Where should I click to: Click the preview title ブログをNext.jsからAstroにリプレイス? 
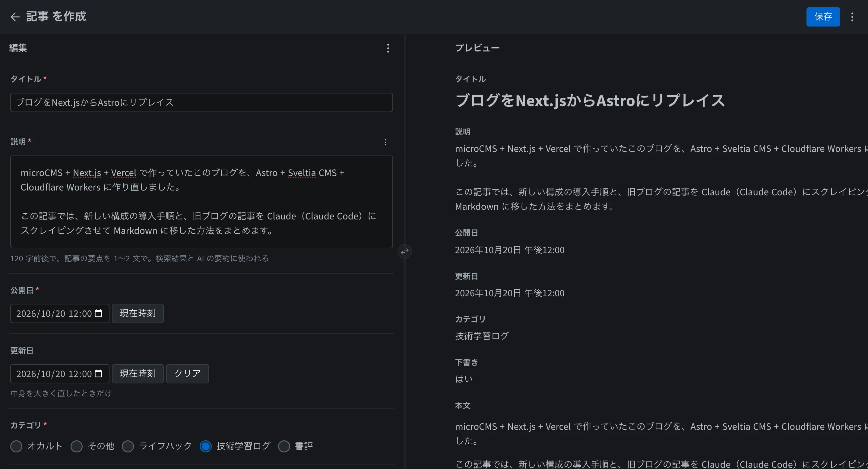click(590, 100)
